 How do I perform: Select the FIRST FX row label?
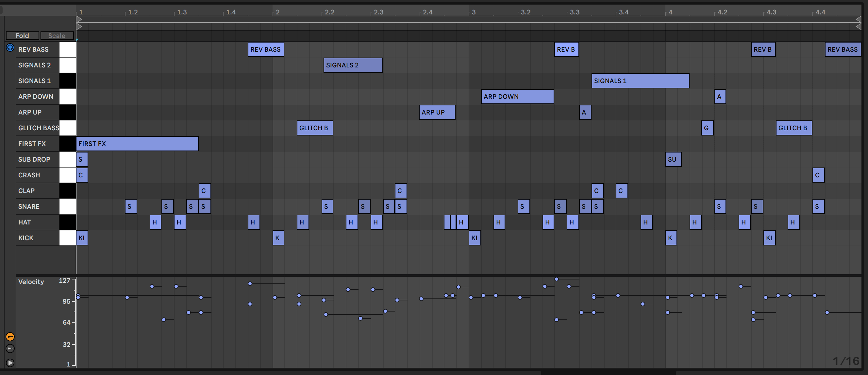(x=32, y=143)
